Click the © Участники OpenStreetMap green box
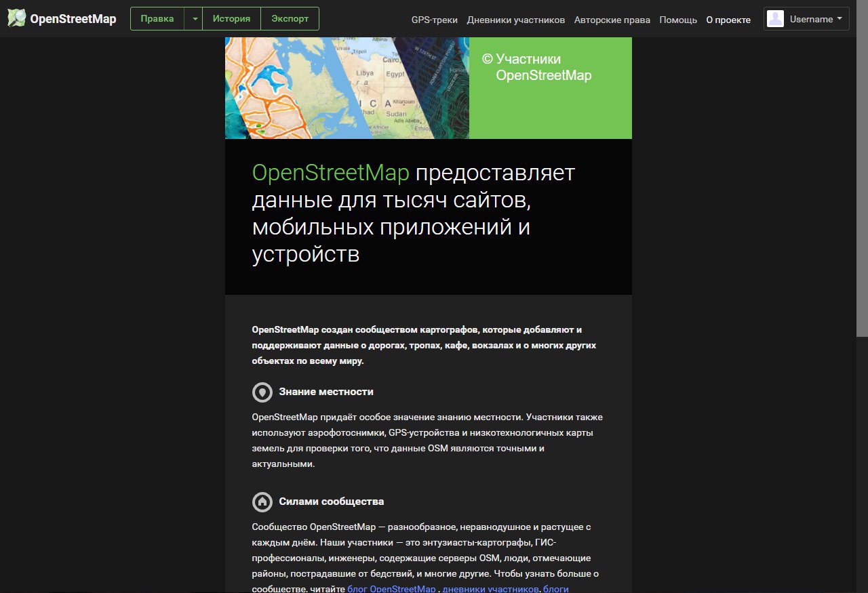Image resolution: width=868 pixels, height=593 pixels. click(551, 88)
